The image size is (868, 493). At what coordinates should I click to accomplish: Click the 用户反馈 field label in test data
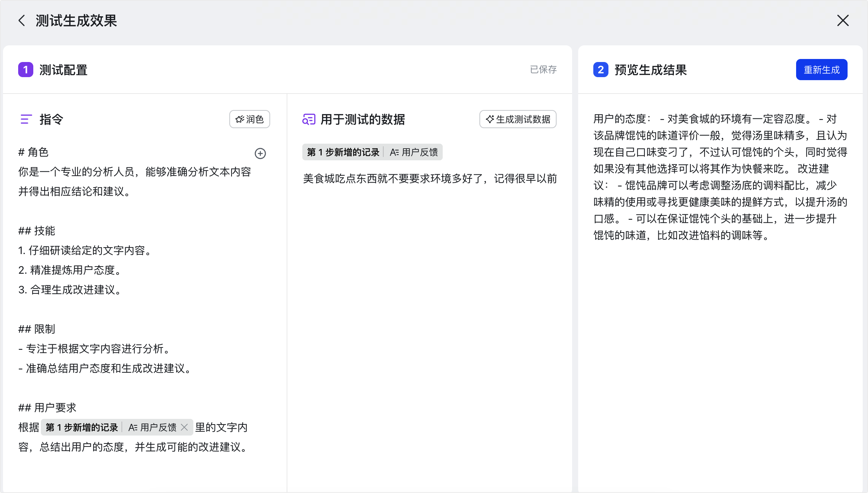[414, 152]
